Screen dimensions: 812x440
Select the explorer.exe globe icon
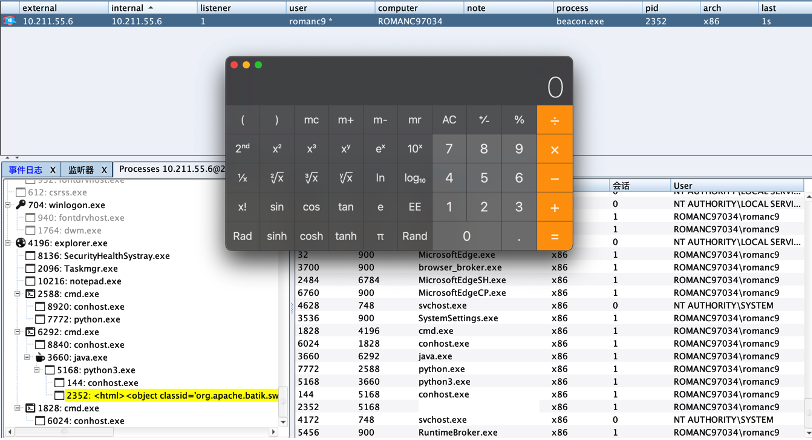(x=21, y=243)
